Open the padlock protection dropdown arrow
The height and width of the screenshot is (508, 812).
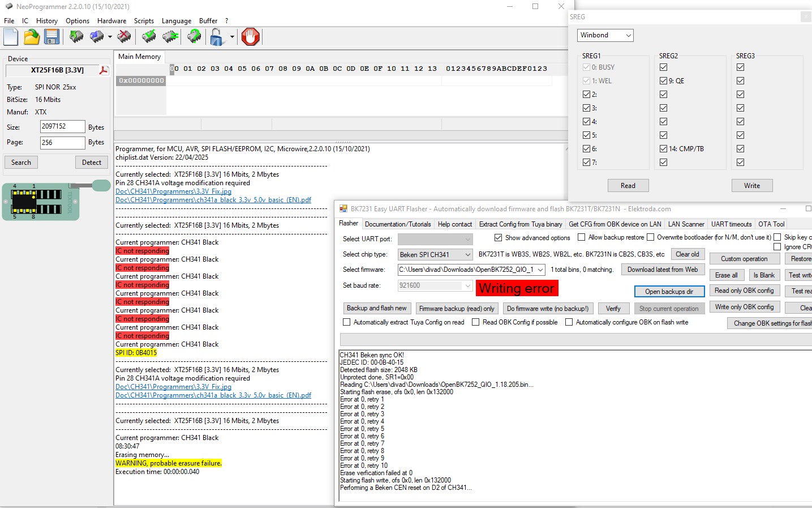pyautogui.click(x=232, y=37)
